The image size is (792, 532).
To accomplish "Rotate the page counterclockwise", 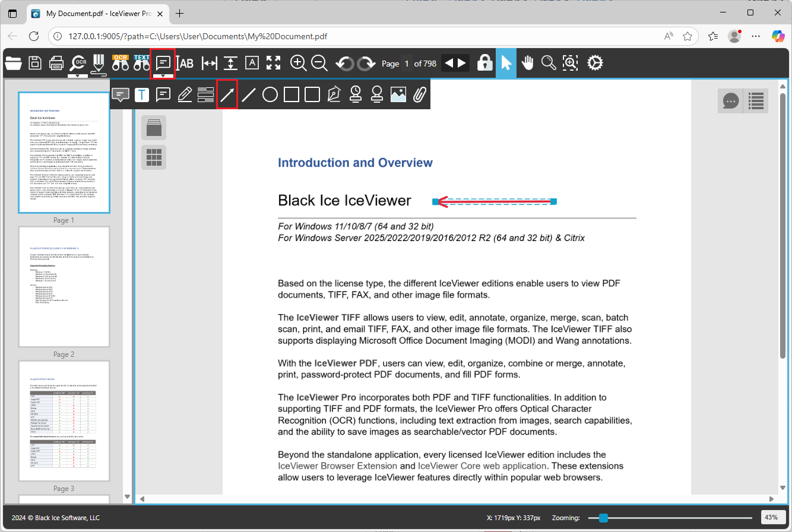I will tap(345, 63).
